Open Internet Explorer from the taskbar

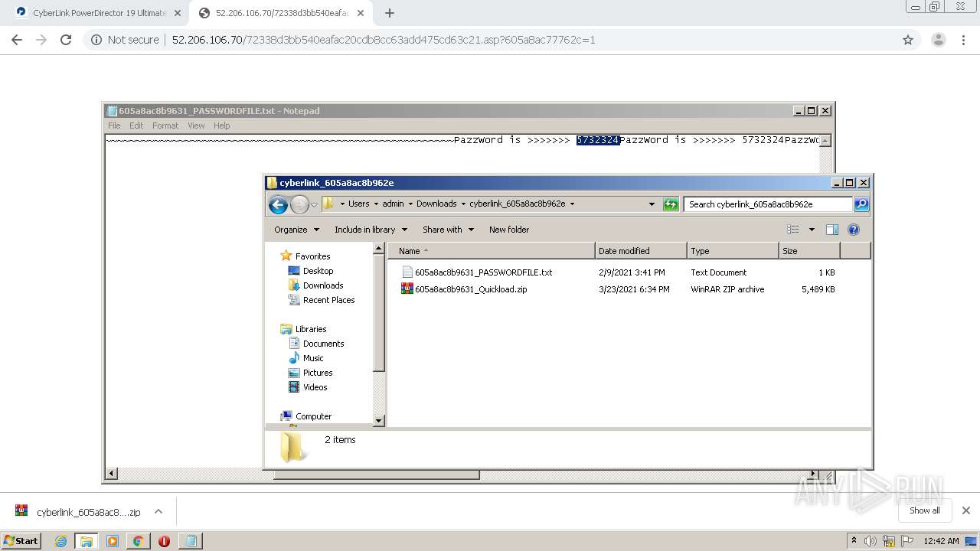point(61,541)
